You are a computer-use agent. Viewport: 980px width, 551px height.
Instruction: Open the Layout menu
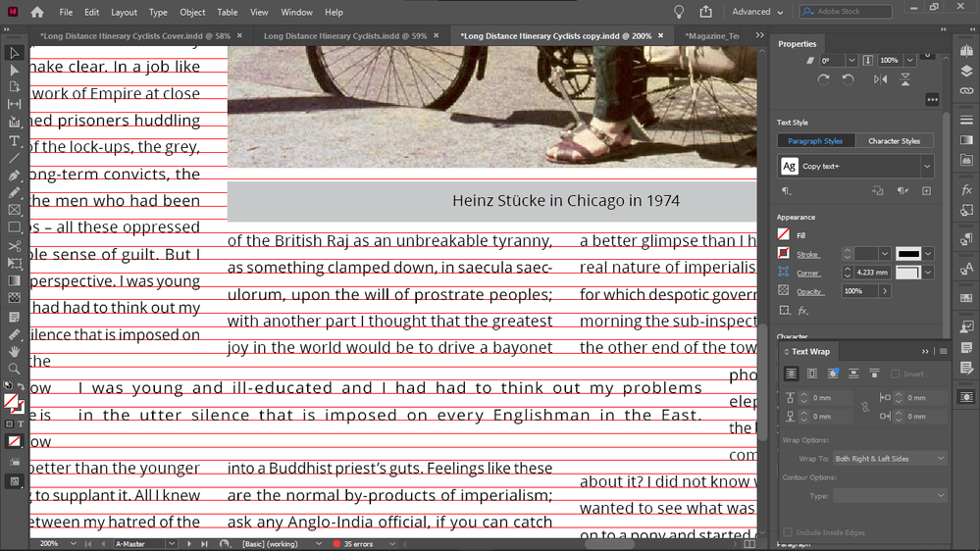(124, 12)
